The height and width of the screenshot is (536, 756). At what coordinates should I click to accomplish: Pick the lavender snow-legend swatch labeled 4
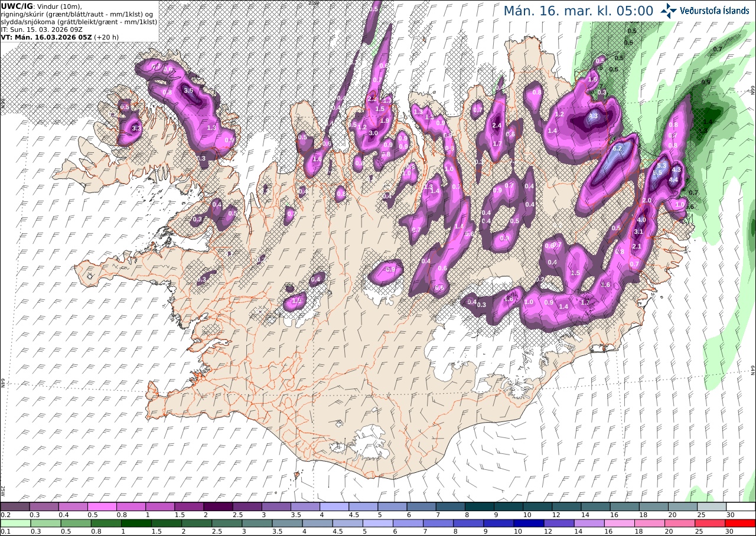(334, 506)
